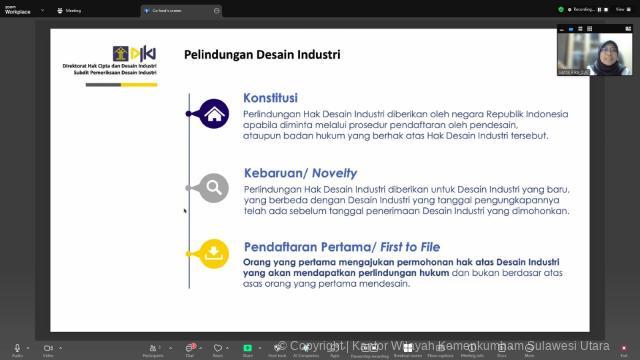Open the Zoom Workplace dropdown chevron

point(42,10)
